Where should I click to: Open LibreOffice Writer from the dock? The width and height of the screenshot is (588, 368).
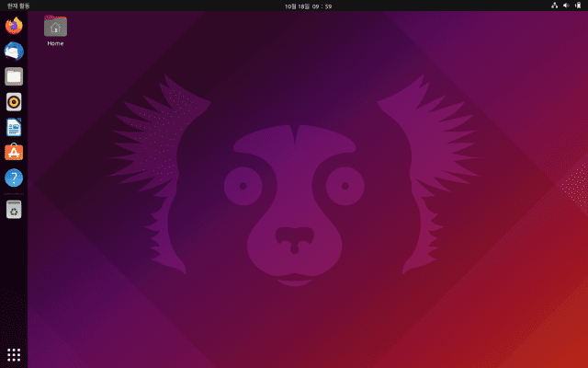pyautogui.click(x=14, y=127)
